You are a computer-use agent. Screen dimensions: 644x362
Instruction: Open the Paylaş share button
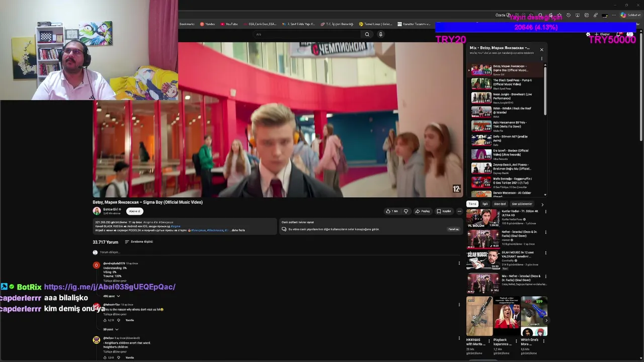[423, 211]
